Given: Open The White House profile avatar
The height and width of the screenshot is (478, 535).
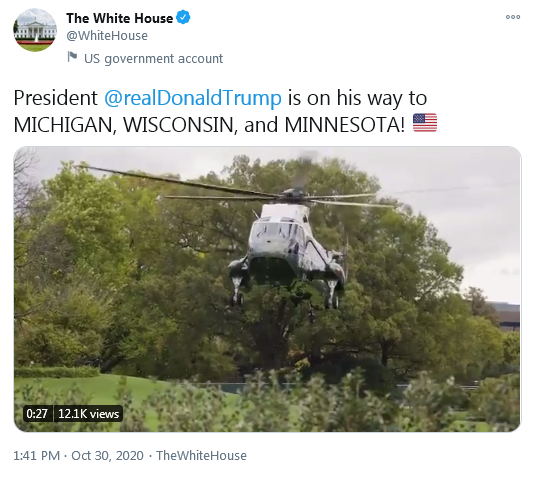Looking at the screenshot, I should 35,30.
